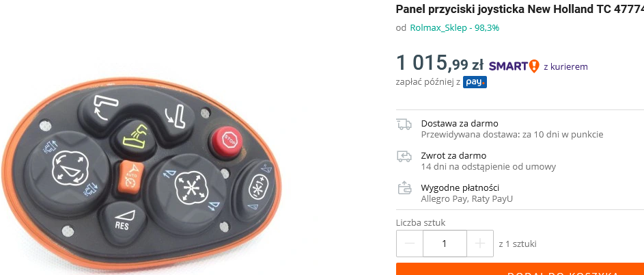Click the free delivery truck icon
Image resolution: width=644 pixels, height=275 pixels.
[x=404, y=125]
